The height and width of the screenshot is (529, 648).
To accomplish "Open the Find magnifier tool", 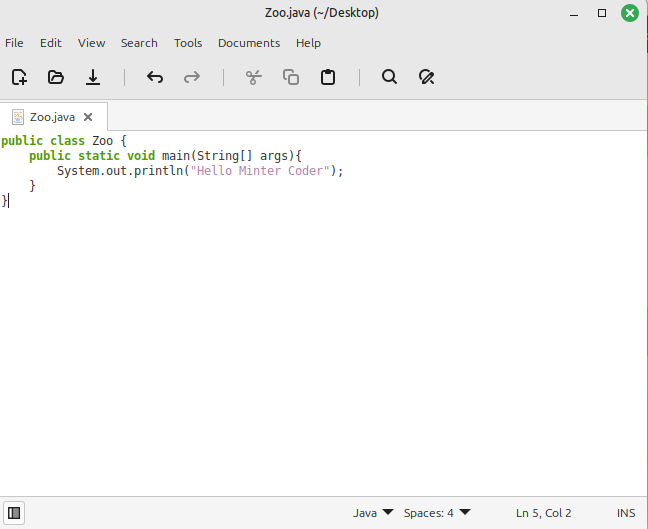I will click(x=390, y=77).
